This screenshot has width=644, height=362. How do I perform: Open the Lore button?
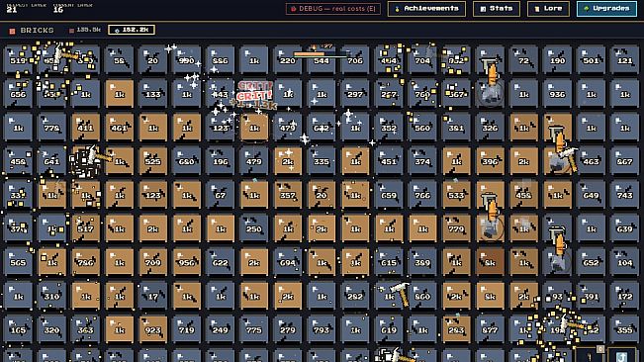click(x=548, y=9)
